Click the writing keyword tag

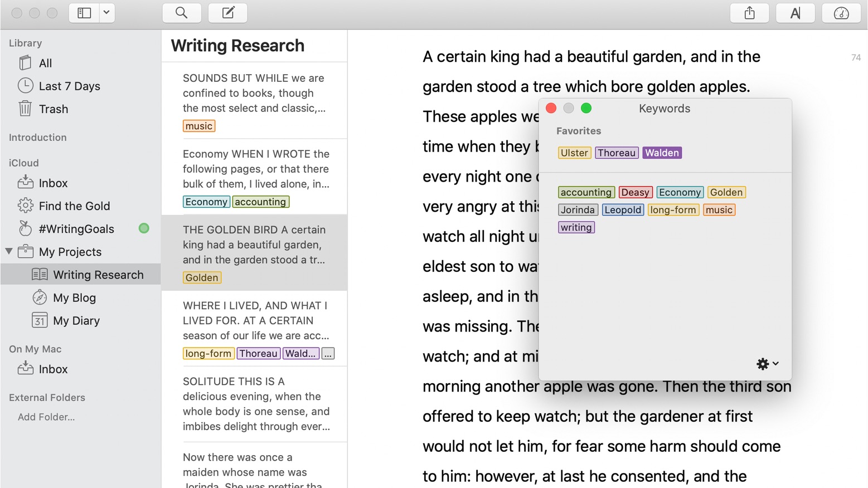click(x=576, y=227)
